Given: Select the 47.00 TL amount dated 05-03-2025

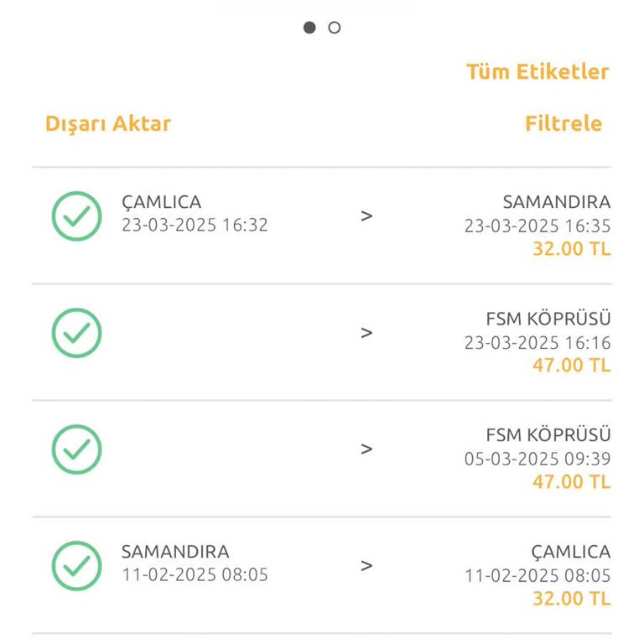Looking at the screenshot, I should (571, 482).
